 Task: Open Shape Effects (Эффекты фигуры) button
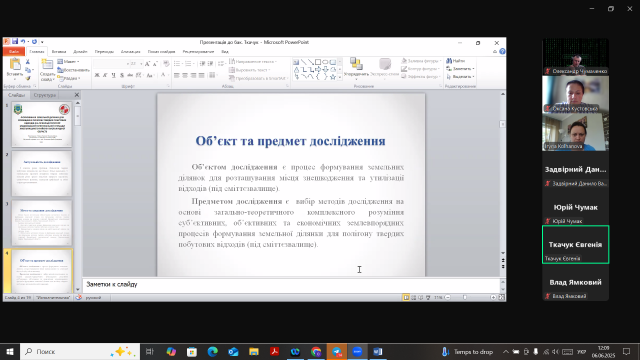(x=421, y=76)
